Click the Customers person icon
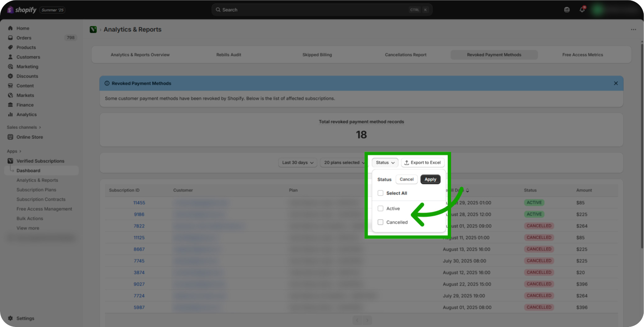The width and height of the screenshot is (644, 327). click(x=10, y=57)
